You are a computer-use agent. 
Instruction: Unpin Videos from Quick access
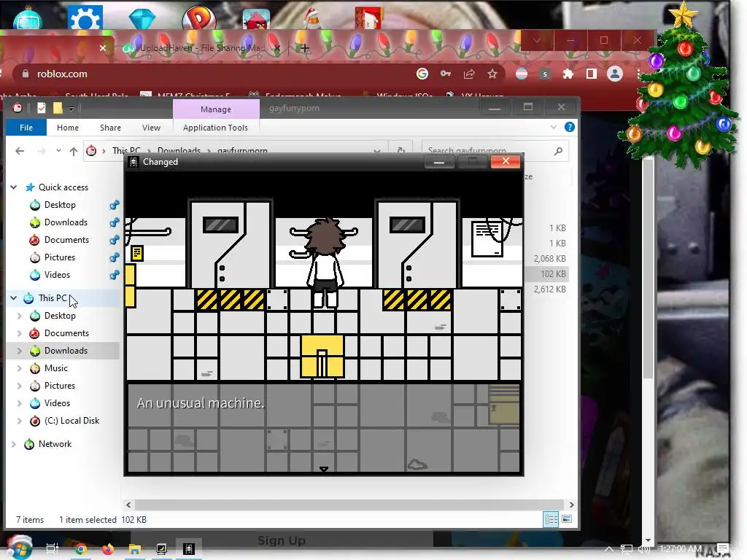[114, 275]
